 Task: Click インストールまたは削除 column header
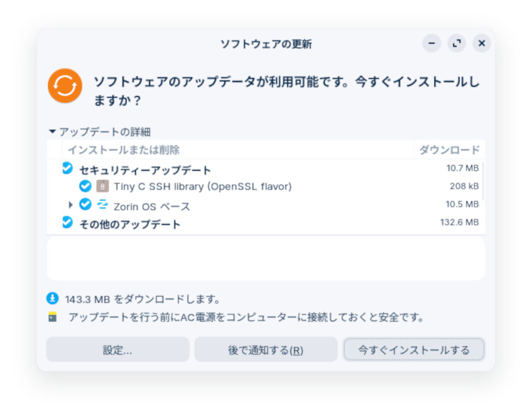point(237,150)
